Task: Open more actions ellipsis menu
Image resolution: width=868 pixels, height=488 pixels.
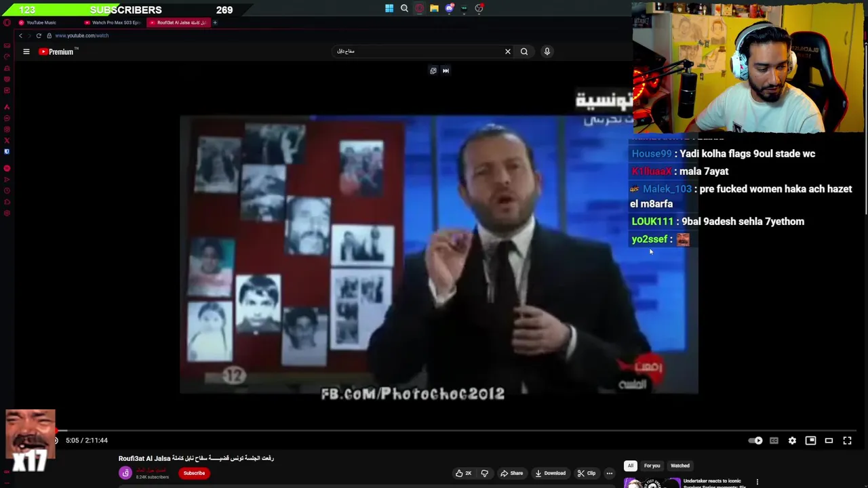Action: (x=610, y=473)
